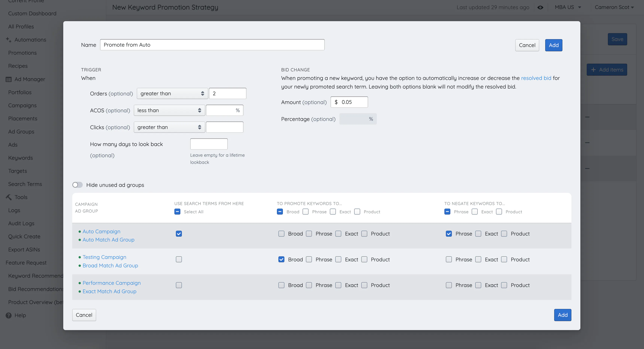Image resolution: width=644 pixels, height=349 pixels.
Task: Open Clicks comparison dropdown
Action: 169,127
